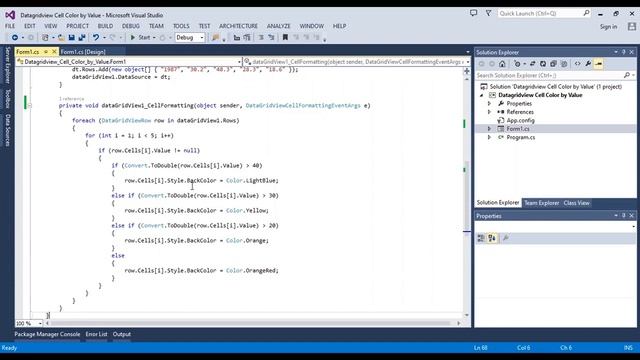This screenshot has width=640, height=360.
Task: Click the notifications filter funnel icon
Action: tap(488, 13)
